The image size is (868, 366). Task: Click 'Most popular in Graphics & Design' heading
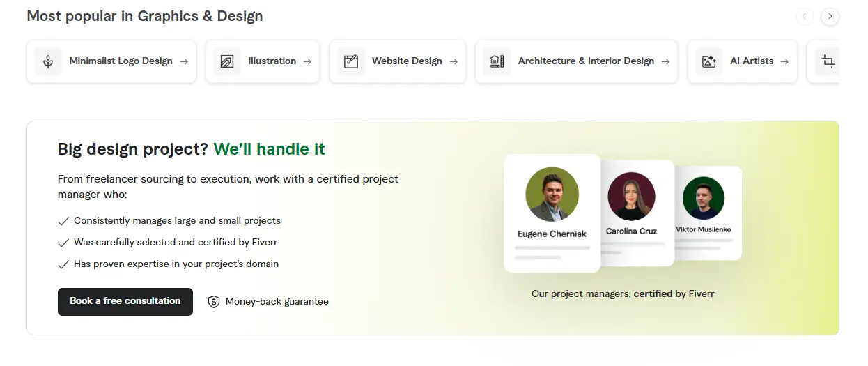(x=145, y=16)
